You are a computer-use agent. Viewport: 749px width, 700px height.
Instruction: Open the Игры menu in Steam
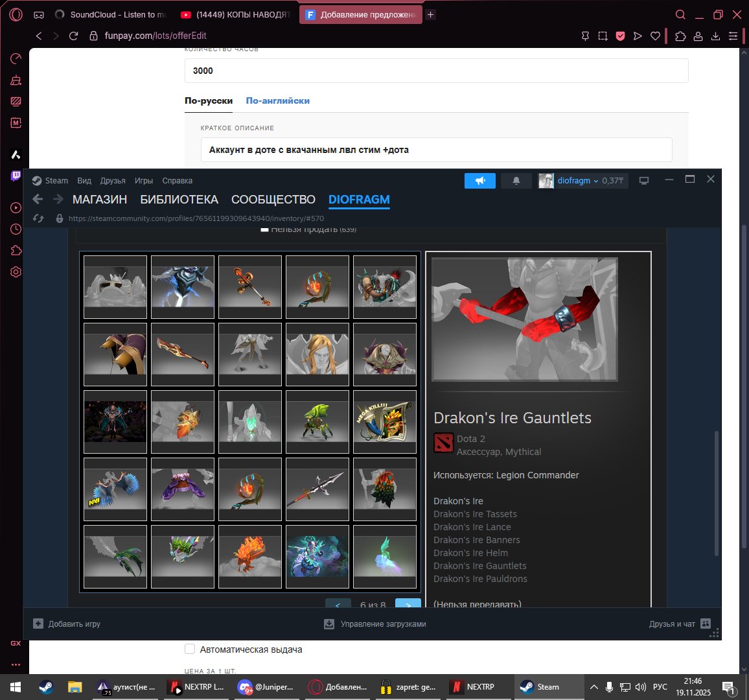[144, 181]
